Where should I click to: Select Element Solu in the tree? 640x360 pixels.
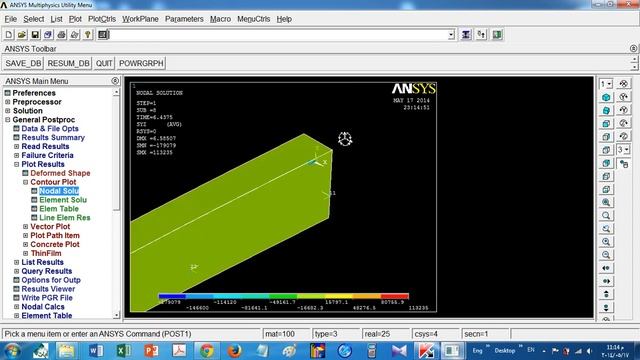click(x=63, y=200)
